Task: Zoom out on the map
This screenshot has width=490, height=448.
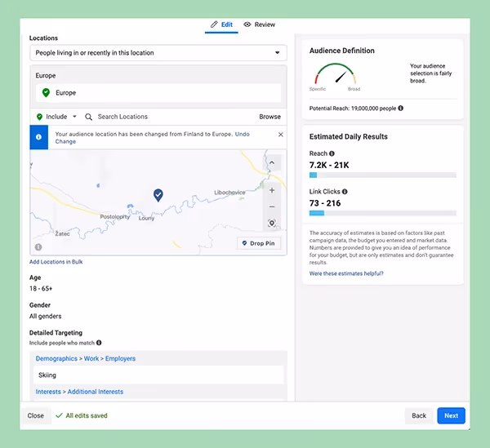Action: (x=272, y=206)
